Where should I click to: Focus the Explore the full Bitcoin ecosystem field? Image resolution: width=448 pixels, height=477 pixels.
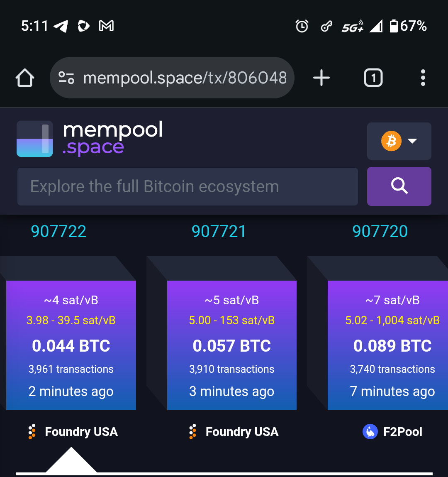pyautogui.click(x=187, y=186)
